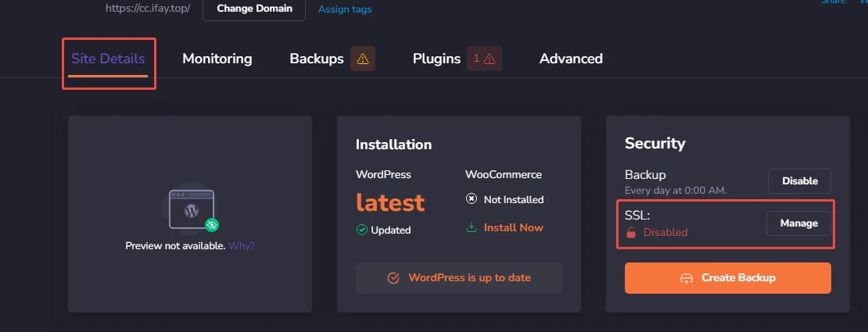Disable the scheduled Backup
Viewport: 868px width, 332px height.
point(799,181)
